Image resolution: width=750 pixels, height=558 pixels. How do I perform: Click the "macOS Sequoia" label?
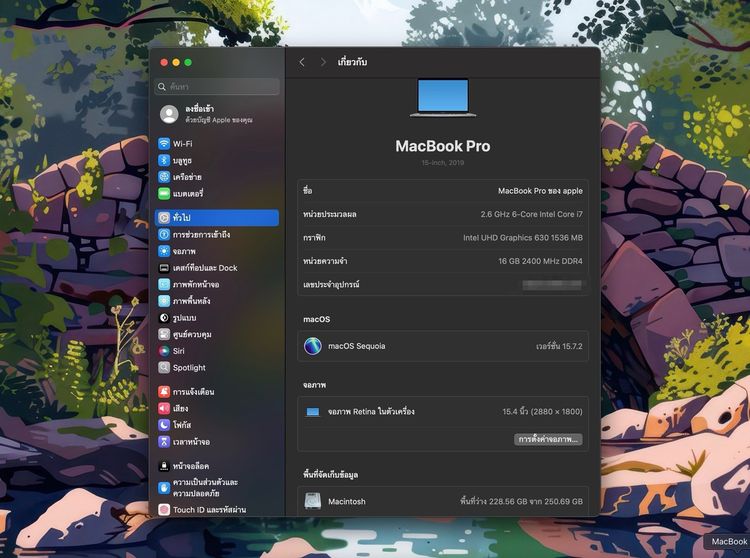pyautogui.click(x=356, y=346)
